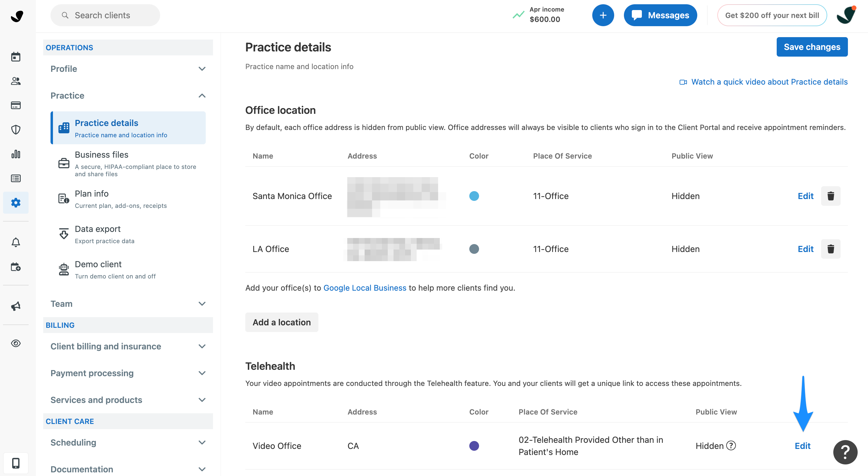Click the eye icon in sidebar
Image resolution: width=868 pixels, height=476 pixels.
click(x=16, y=343)
